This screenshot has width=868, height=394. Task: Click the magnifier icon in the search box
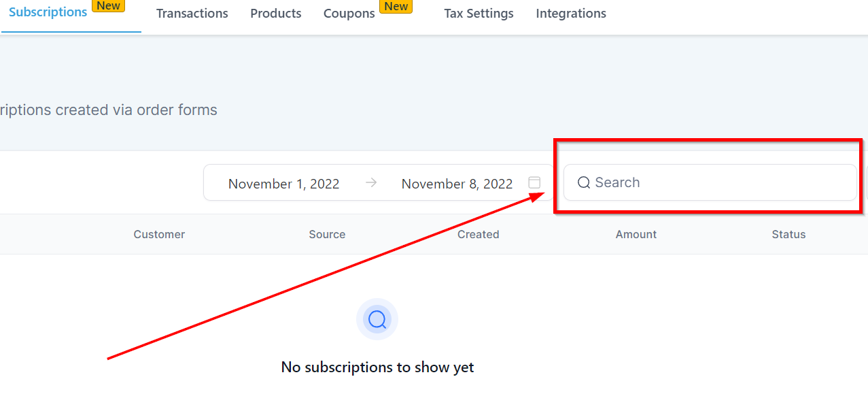pyautogui.click(x=584, y=182)
